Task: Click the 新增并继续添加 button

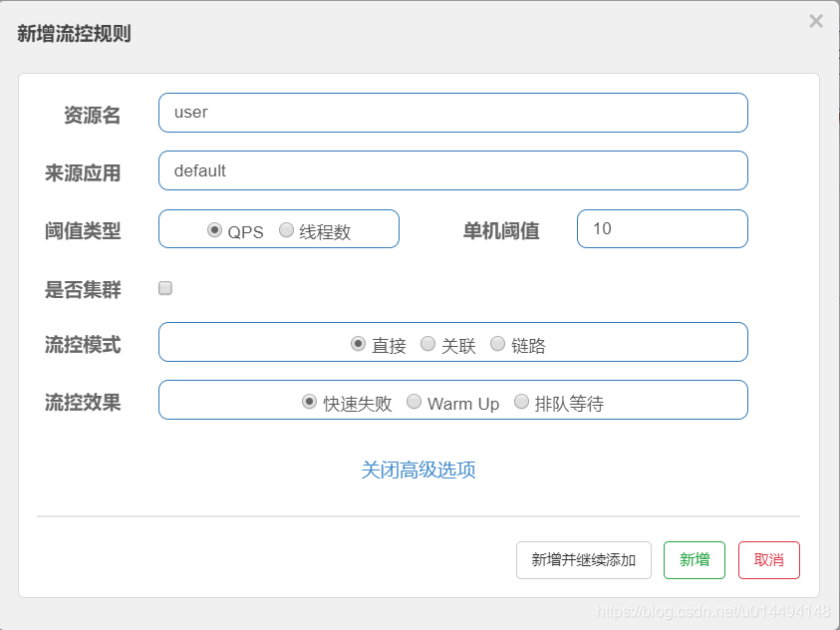Action: point(583,560)
